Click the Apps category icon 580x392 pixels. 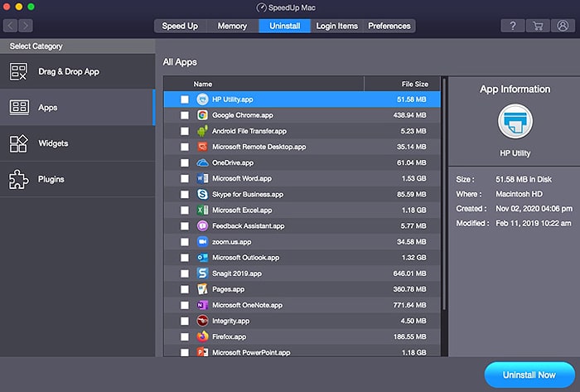click(19, 107)
